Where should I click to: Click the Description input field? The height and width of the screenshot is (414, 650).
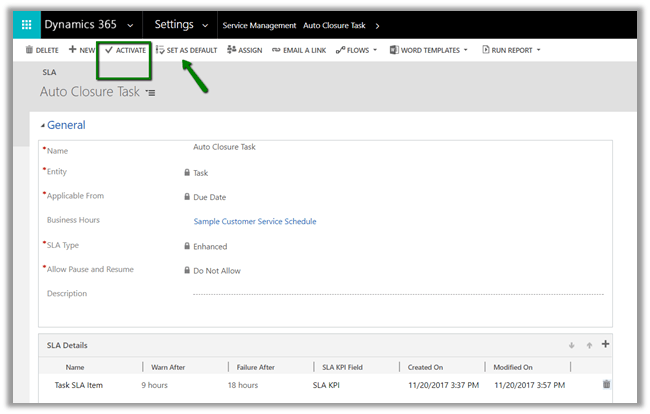[x=397, y=294]
